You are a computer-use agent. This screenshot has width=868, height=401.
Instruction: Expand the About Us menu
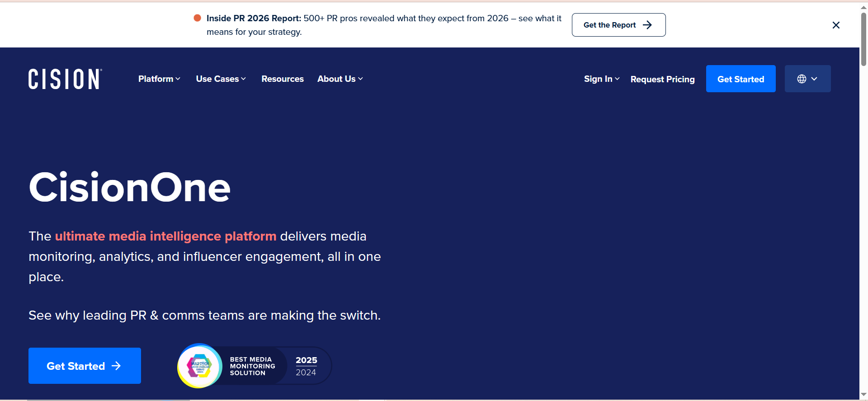(340, 79)
